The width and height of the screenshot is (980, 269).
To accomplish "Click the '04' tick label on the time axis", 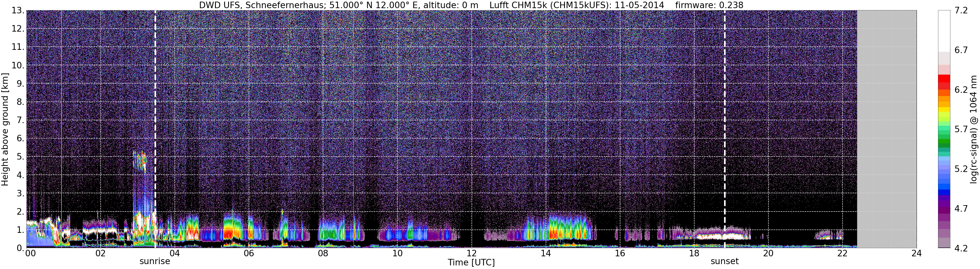I will [174, 254].
